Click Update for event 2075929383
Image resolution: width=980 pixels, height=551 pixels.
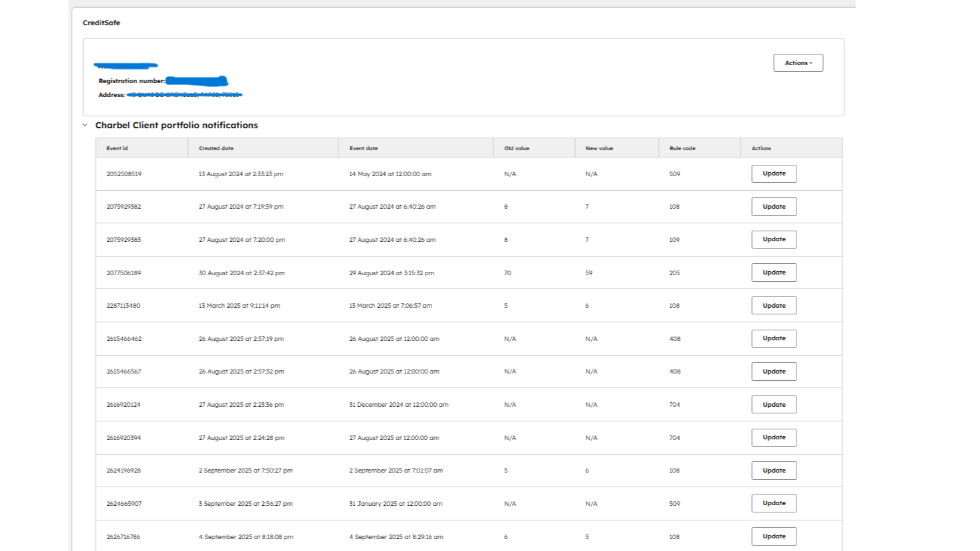[774, 239]
